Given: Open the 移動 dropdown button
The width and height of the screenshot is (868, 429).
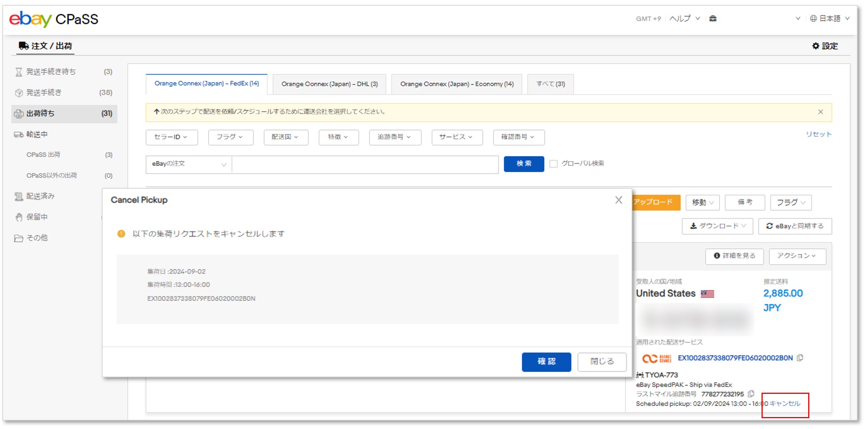Looking at the screenshot, I should [703, 202].
